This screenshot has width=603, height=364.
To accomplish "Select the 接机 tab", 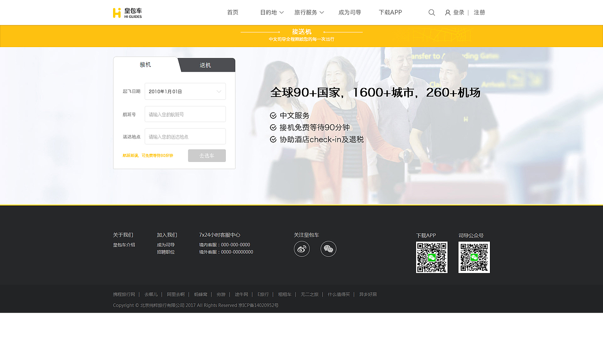I will tap(146, 65).
